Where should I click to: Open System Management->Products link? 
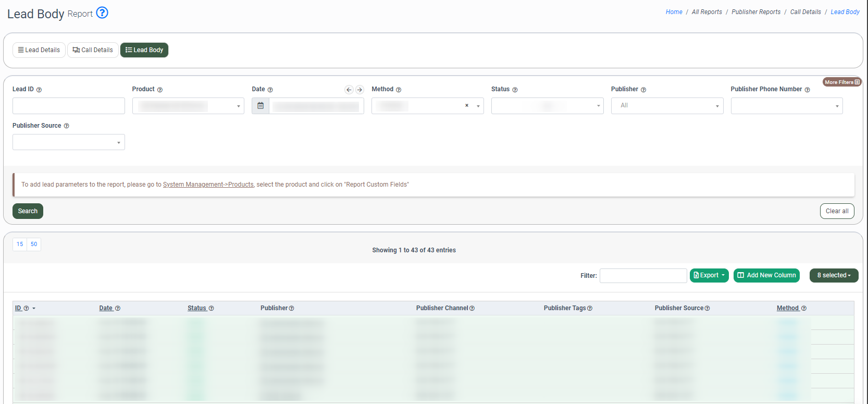208,185
